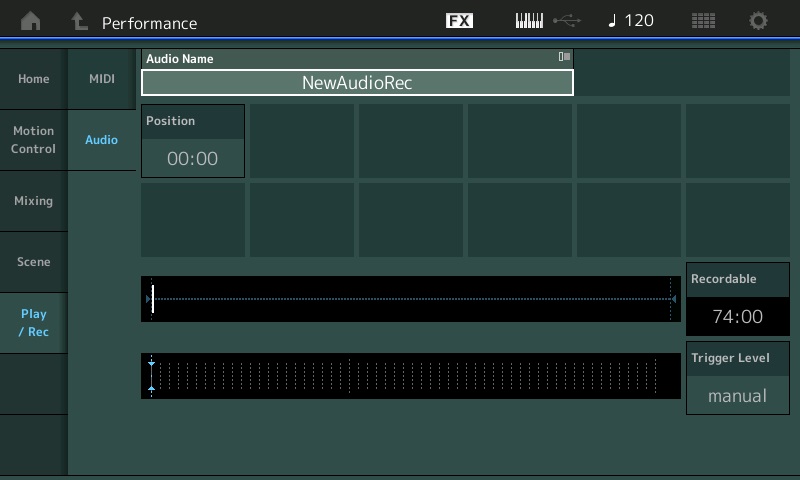800x480 pixels.
Task: Open the FX effect settings icon
Action: [459, 21]
